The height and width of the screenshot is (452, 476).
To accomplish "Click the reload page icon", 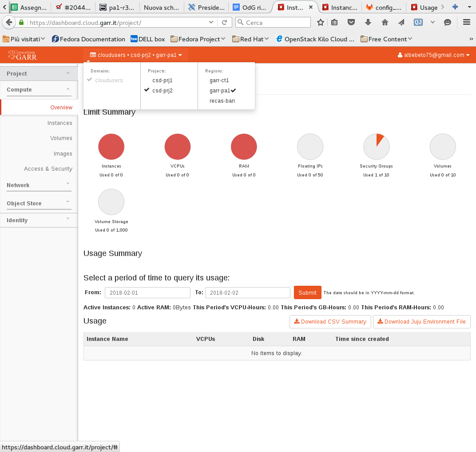I will pyautogui.click(x=225, y=22).
